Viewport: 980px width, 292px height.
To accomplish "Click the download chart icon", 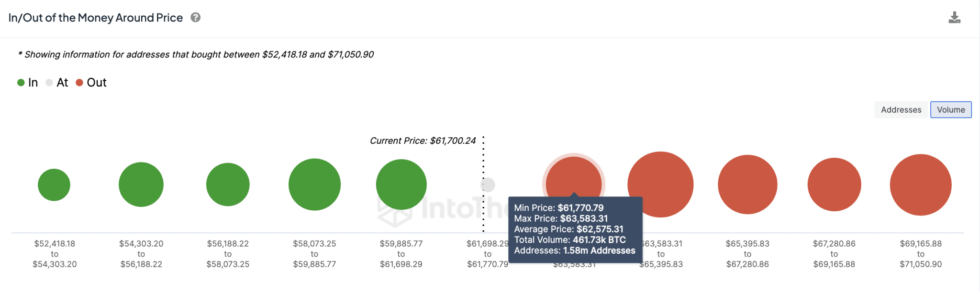I will [954, 18].
